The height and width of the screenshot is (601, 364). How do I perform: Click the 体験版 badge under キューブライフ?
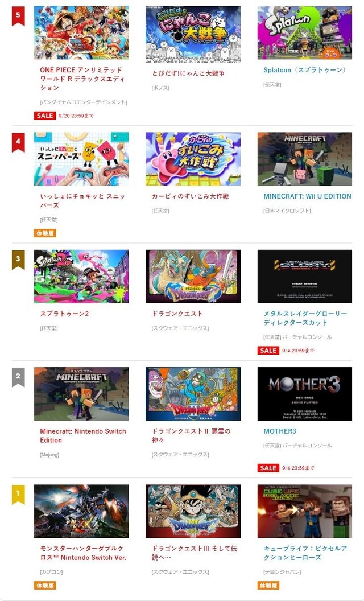(268, 585)
